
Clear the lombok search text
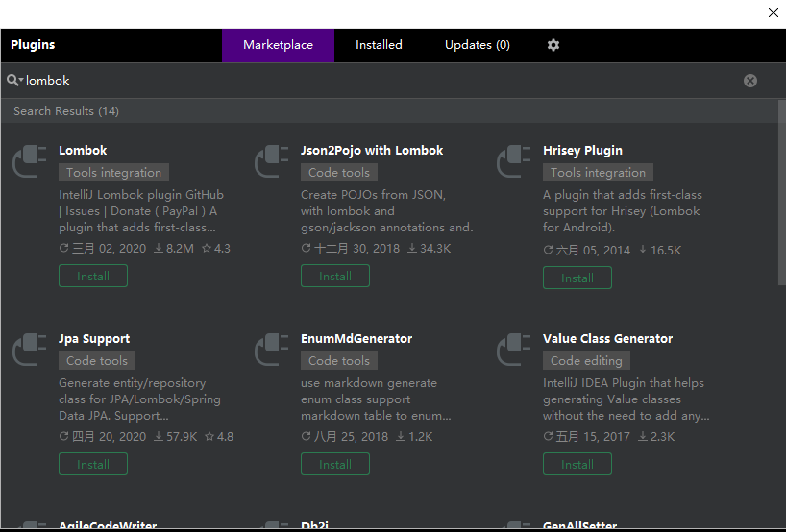tap(749, 81)
